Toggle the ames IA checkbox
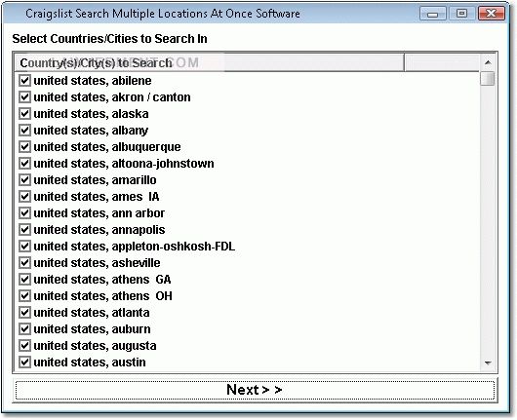This screenshot has height=420, width=517. point(24,196)
